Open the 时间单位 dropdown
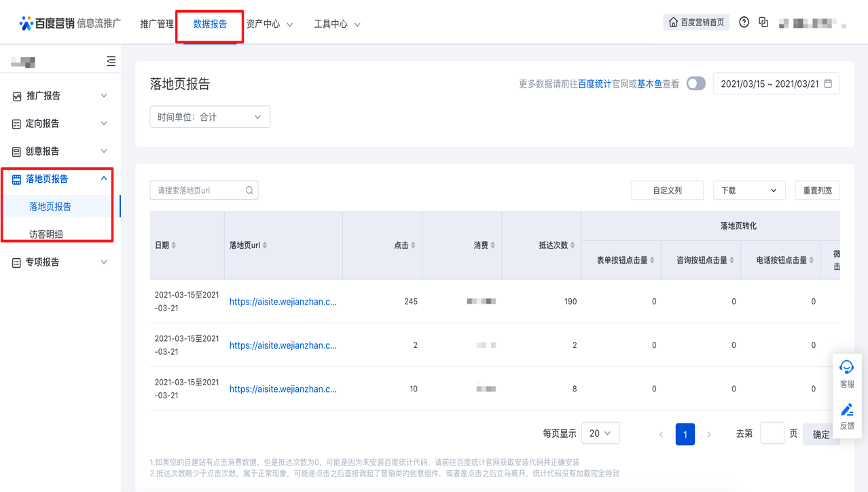This screenshot has width=868, height=492. coord(209,117)
